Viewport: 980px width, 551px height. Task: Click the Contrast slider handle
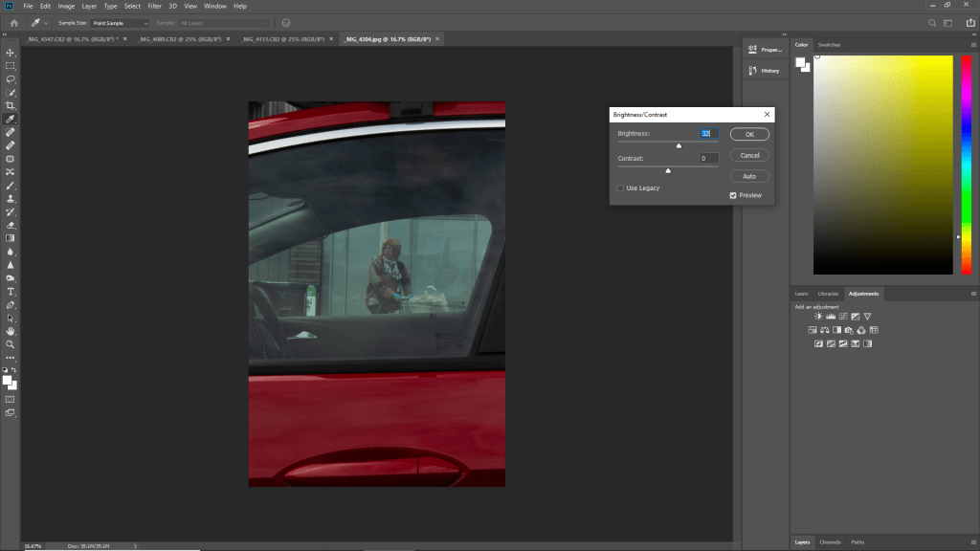click(668, 170)
